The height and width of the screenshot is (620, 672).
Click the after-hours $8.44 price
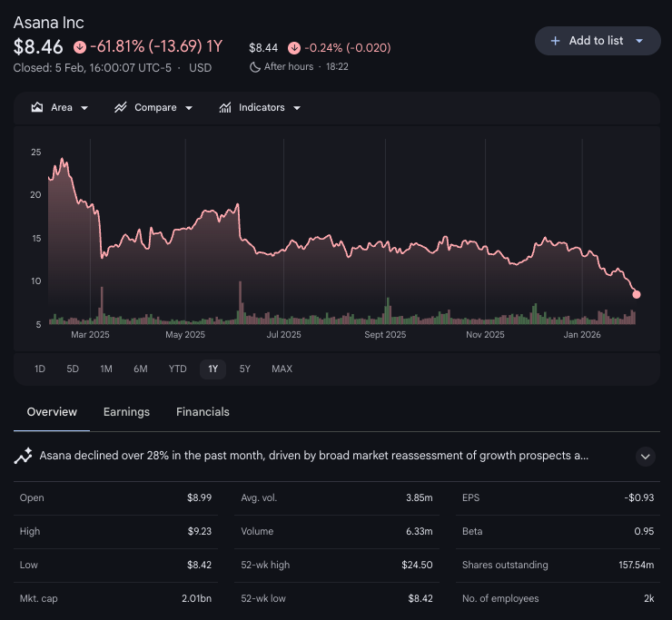tap(263, 48)
